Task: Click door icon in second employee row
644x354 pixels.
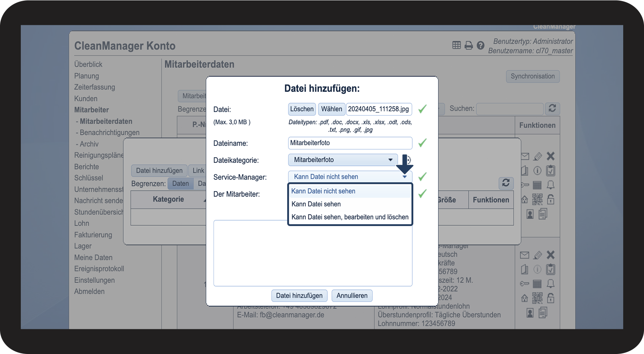Action: 524,269
